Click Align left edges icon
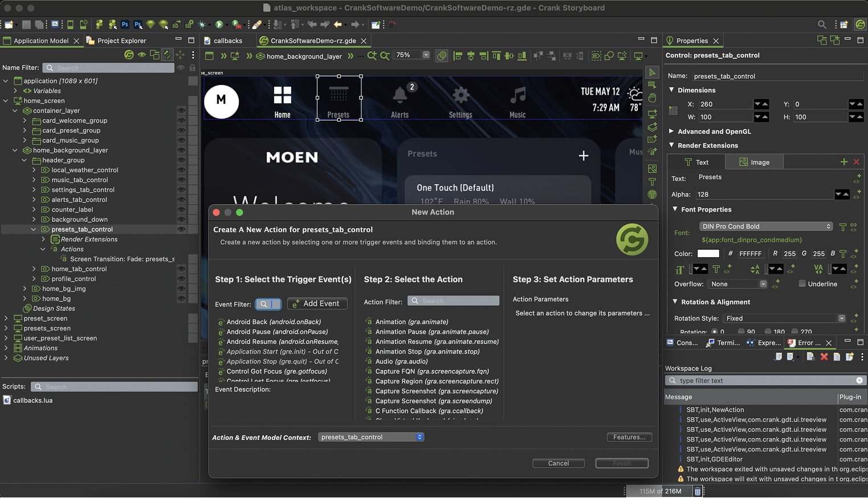This screenshot has height=498, width=868. [457, 55]
